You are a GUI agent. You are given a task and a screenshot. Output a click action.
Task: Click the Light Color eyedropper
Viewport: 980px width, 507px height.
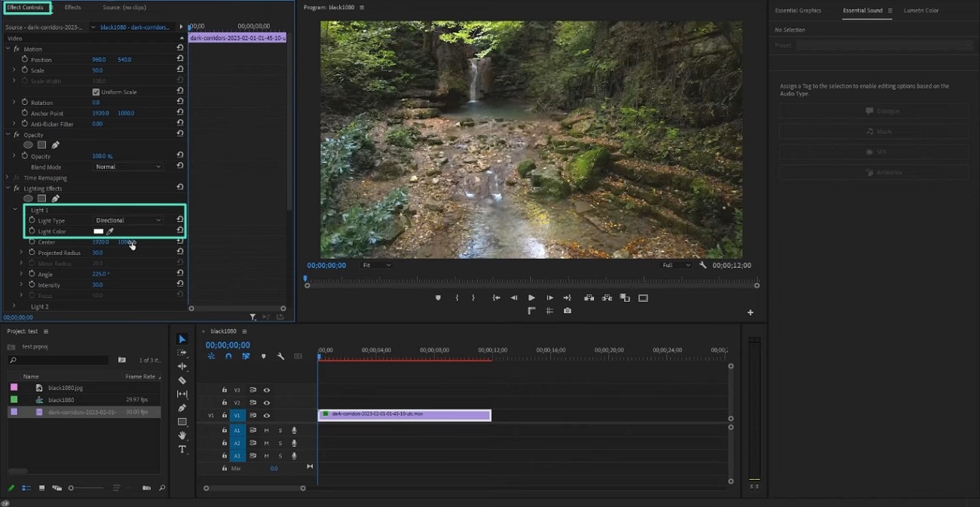[x=110, y=231]
